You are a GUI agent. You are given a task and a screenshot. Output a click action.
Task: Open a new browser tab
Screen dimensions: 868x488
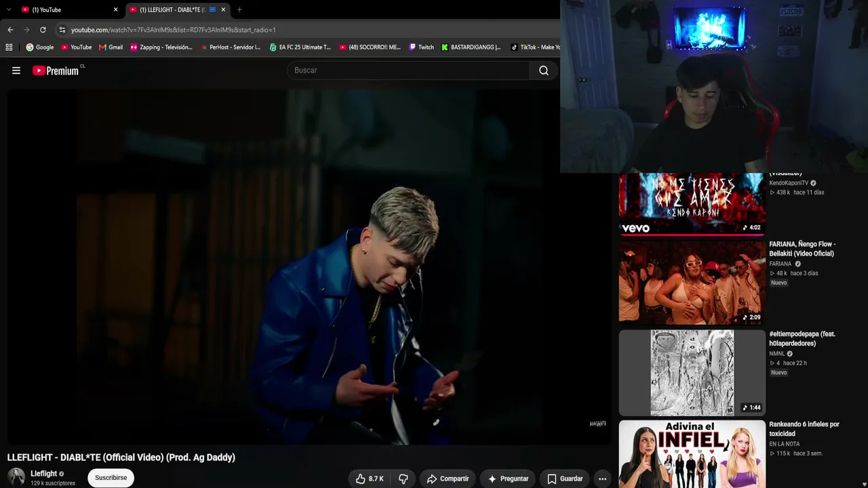pyautogui.click(x=239, y=9)
